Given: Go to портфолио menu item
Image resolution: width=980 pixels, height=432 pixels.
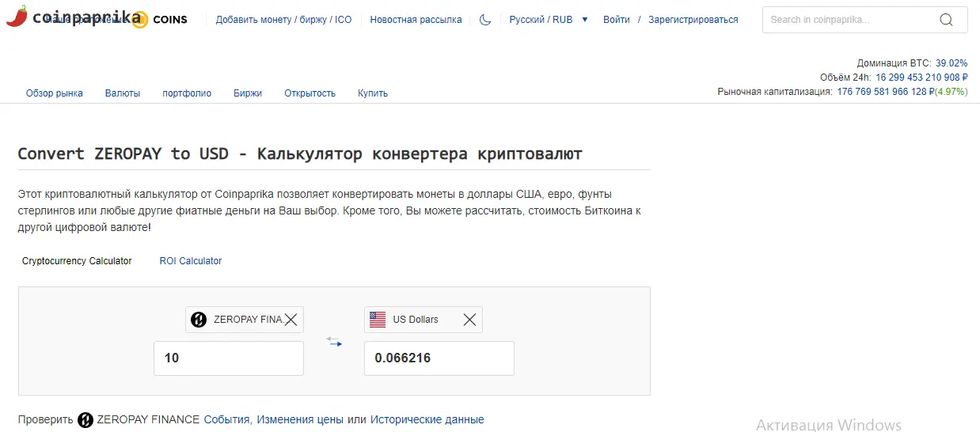Looking at the screenshot, I should click(187, 93).
